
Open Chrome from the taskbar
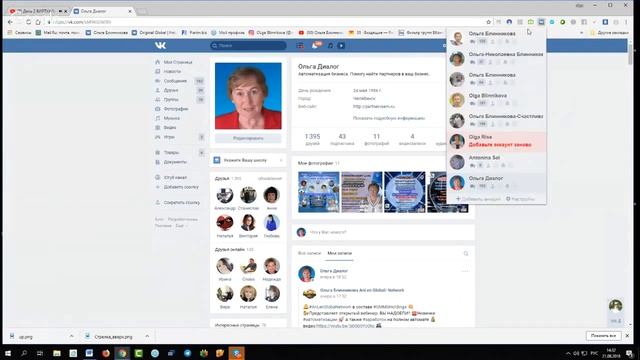pos(122,353)
